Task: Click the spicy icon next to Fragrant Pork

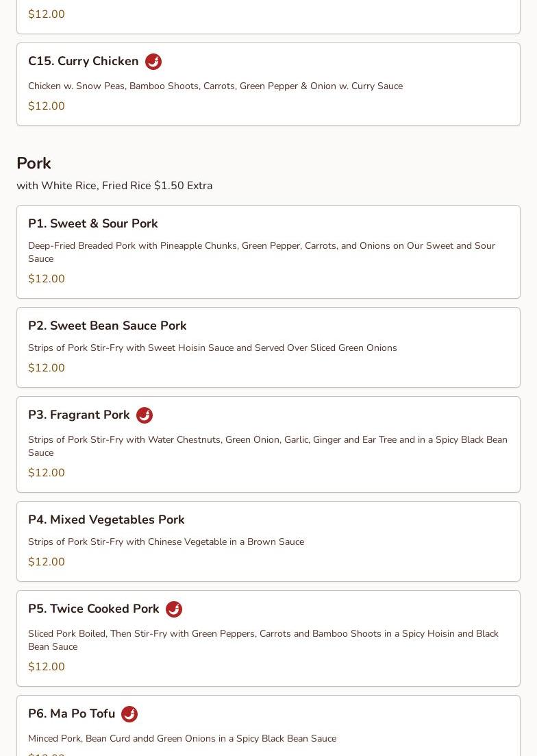Action: pos(145,415)
